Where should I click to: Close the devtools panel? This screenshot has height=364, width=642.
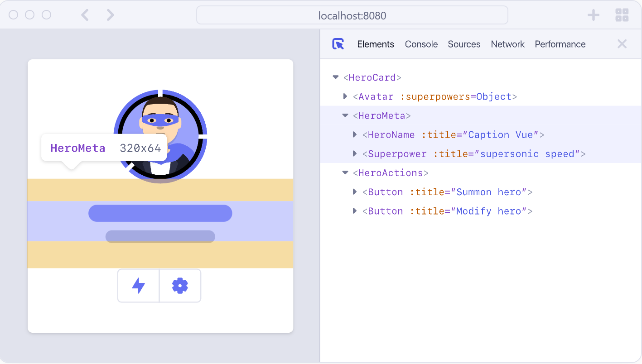pyautogui.click(x=622, y=44)
